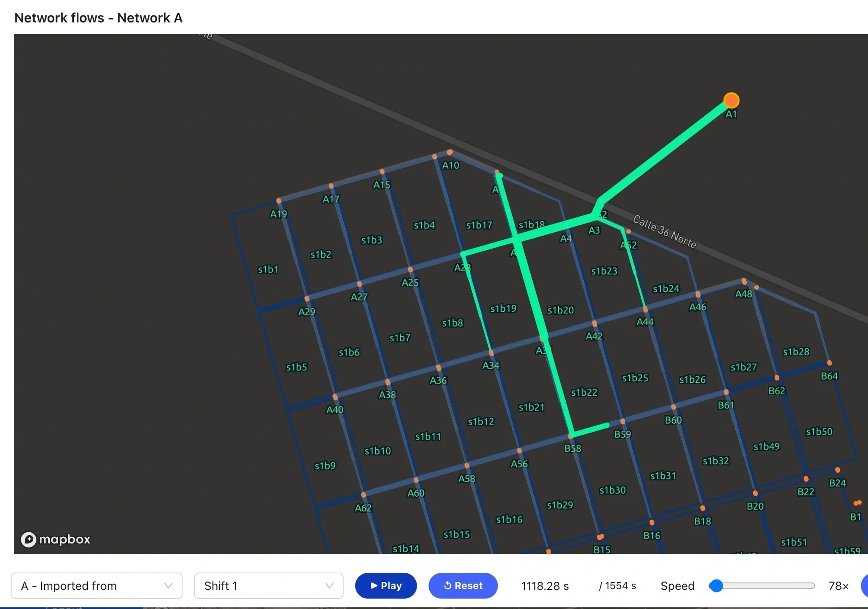The width and height of the screenshot is (868, 609).
Task: Click the A10 node label
Action: click(451, 165)
